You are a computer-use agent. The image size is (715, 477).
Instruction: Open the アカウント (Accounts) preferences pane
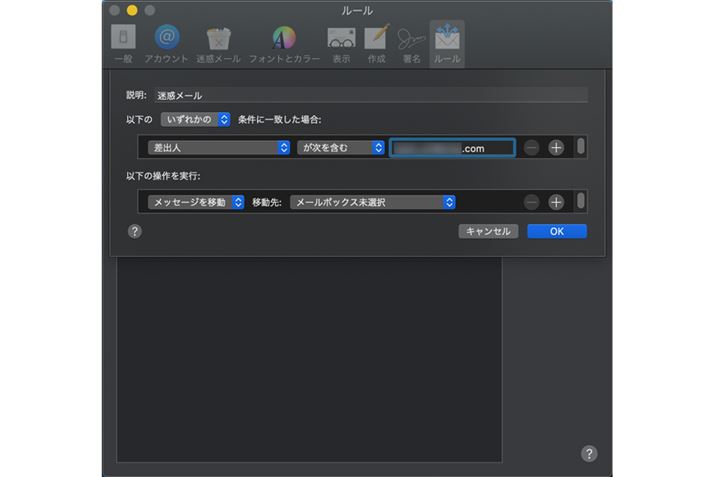[x=166, y=43]
